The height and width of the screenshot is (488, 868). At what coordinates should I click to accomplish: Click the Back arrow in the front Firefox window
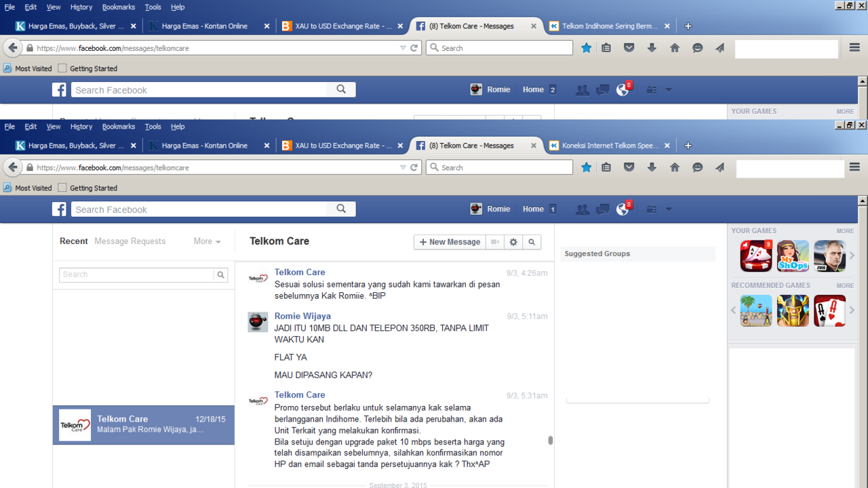click(x=13, y=167)
